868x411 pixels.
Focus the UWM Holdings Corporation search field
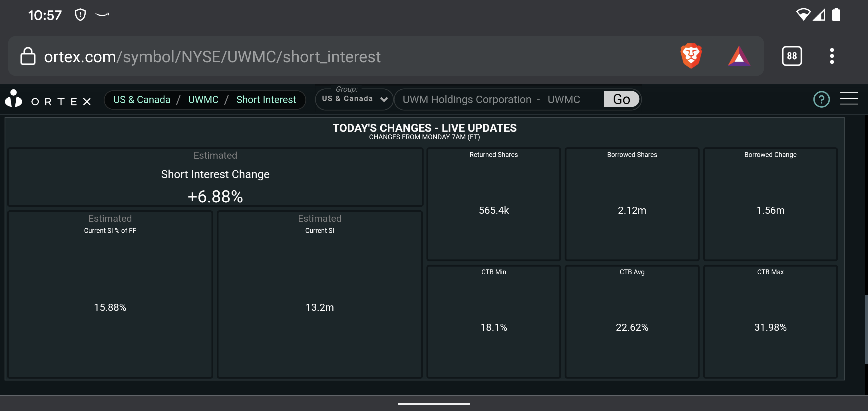[499, 99]
